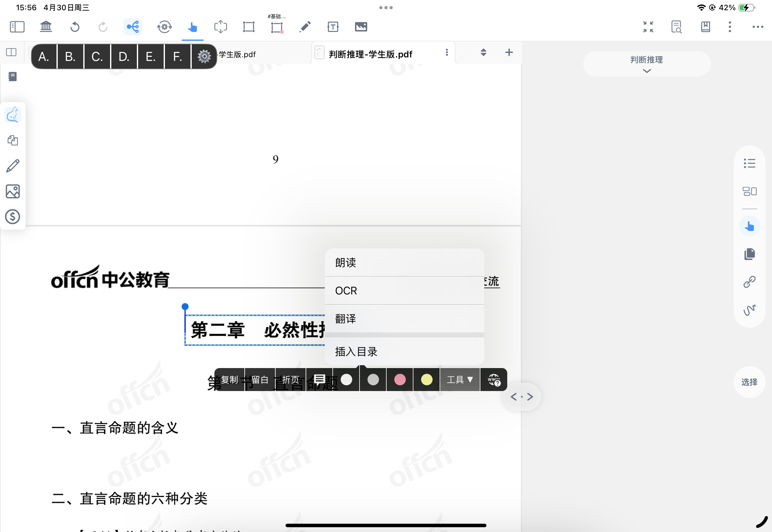
Task: Toggle the left sidebar panel icon
Action: click(17, 27)
